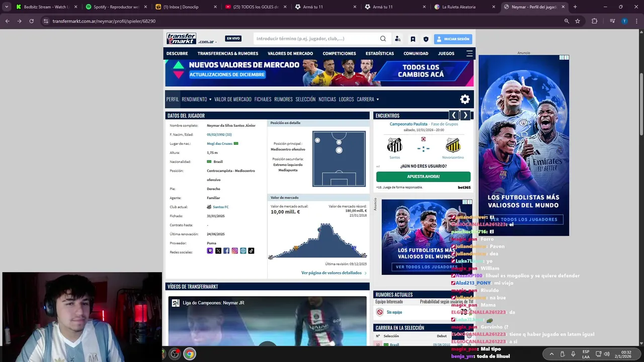Viewport: 644px width, 362px height.
Task: Click the search magnifier icon
Action: [383, 39]
